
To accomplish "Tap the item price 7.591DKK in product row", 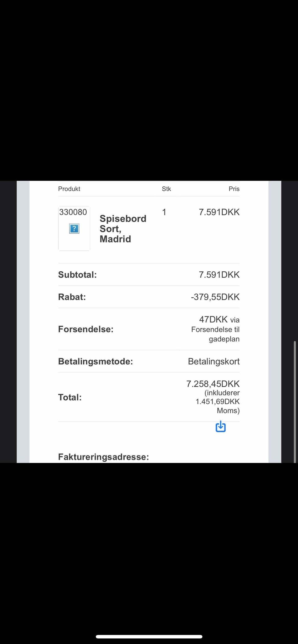I will point(219,212).
